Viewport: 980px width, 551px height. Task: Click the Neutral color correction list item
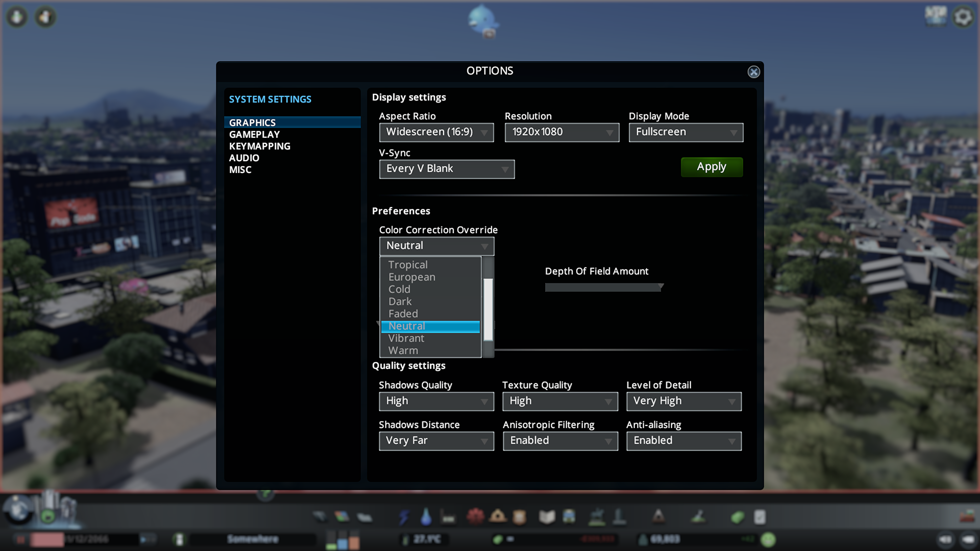click(431, 325)
